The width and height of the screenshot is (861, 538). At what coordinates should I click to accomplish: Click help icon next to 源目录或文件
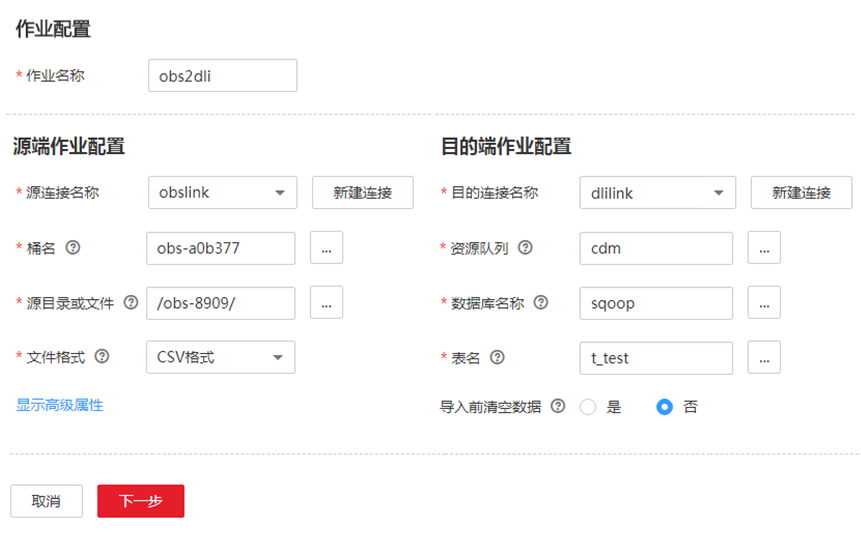click(131, 302)
